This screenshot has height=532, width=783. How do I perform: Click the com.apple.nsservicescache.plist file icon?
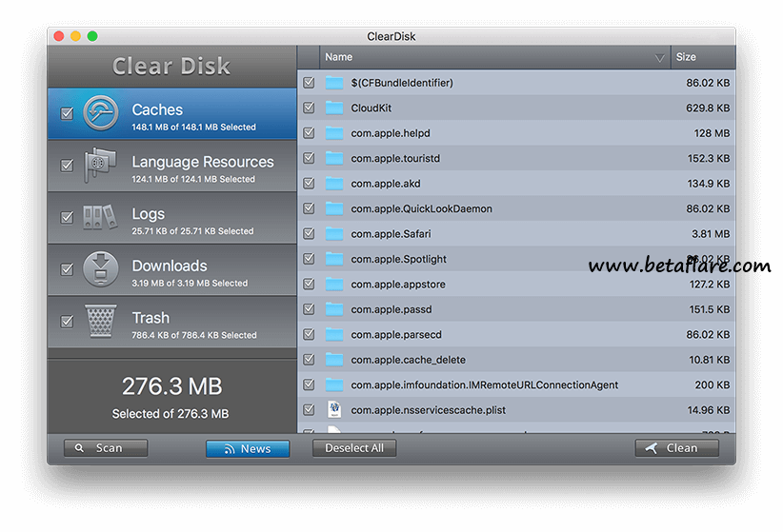(333, 410)
